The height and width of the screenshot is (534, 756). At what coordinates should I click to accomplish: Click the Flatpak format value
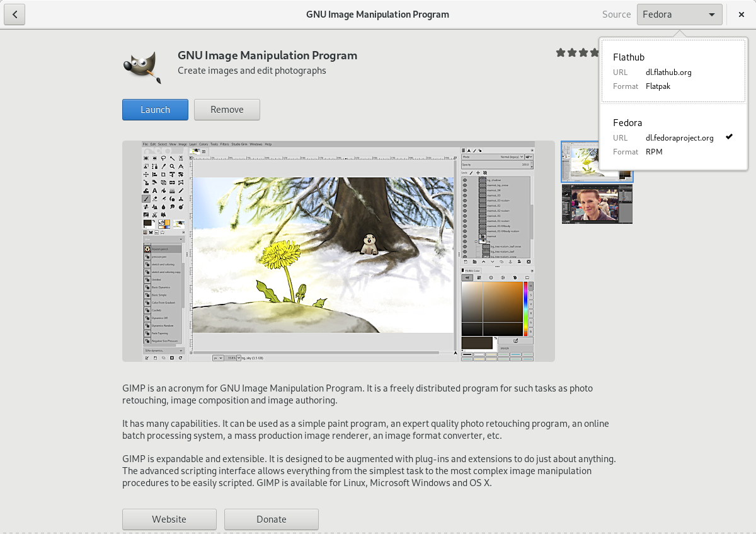click(x=658, y=86)
